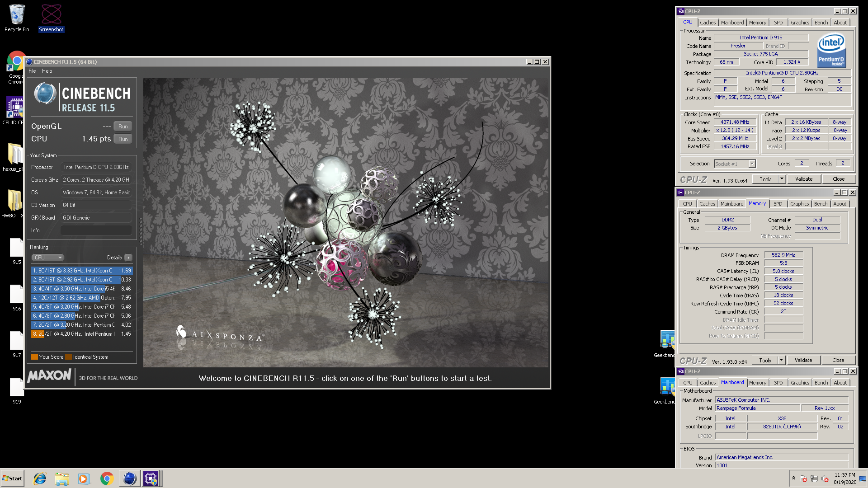Image resolution: width=868 pixels, height=488 pixels.
Task: Open Graphics tab in middle CPU-Z window
Action: 799,204
